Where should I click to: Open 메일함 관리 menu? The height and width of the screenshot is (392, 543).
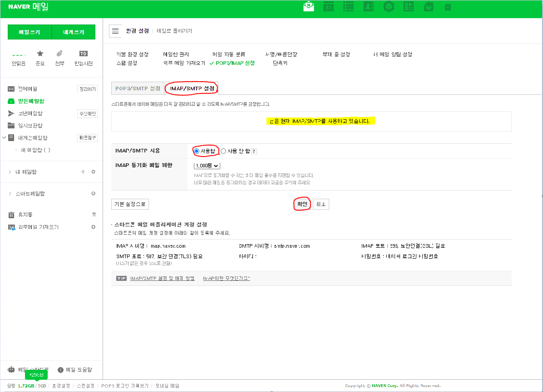(176, 54)
